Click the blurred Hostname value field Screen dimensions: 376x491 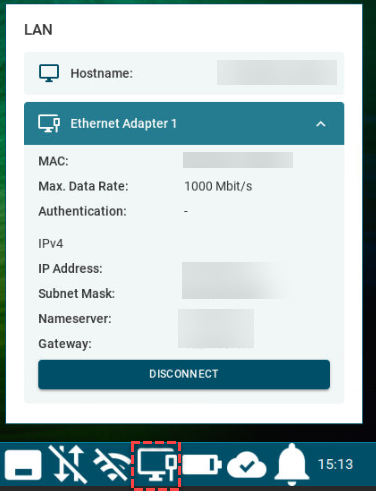pyautogui.click(x=277, y=72)
